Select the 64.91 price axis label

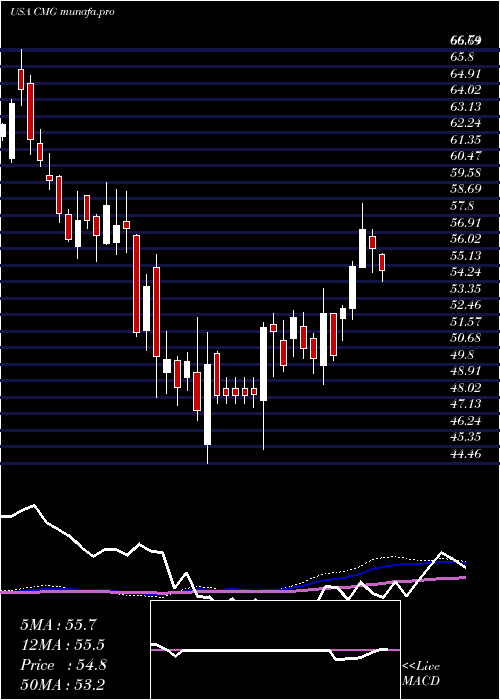pos(466,74)
